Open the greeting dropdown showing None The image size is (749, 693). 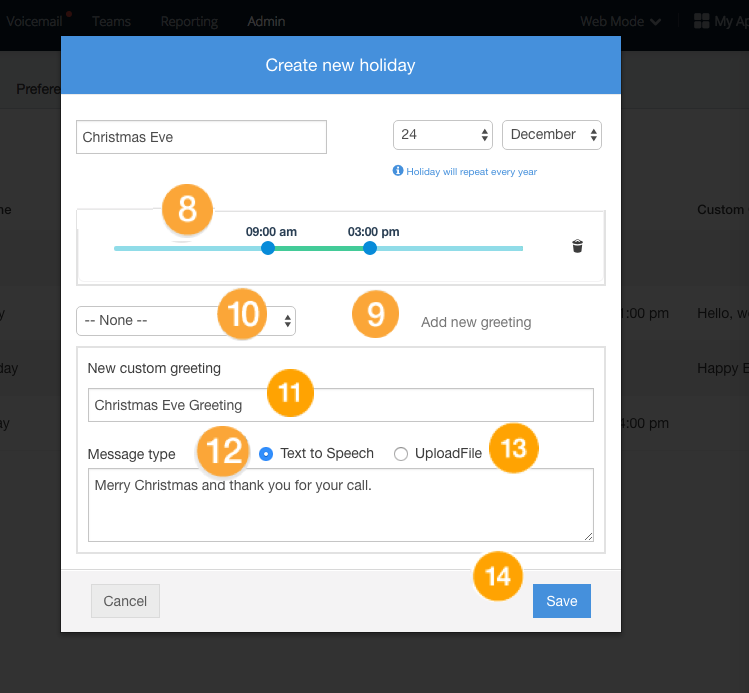[x=186, y=321]
